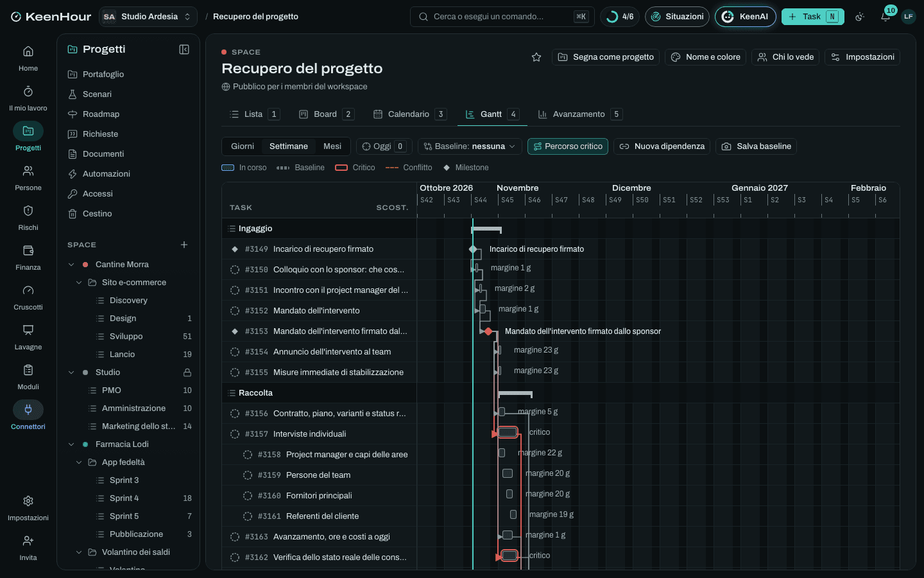Click the critical bar for Interviste individuali
924x578 pixels.
(508, 432)
